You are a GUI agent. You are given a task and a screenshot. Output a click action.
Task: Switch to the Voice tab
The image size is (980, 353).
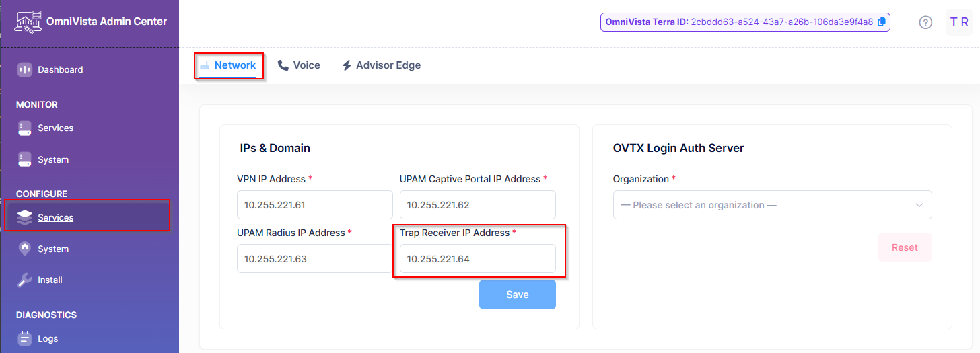[299, 65]
